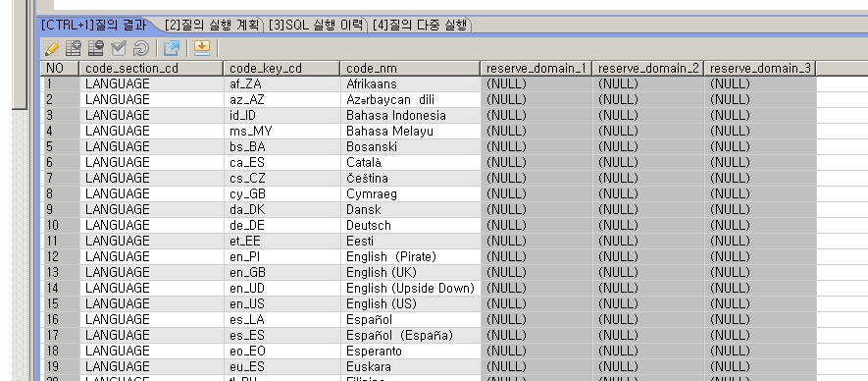Select the Cymraeg name cell
The width and height of the screenshot is (868, 381).
point(410,194)
